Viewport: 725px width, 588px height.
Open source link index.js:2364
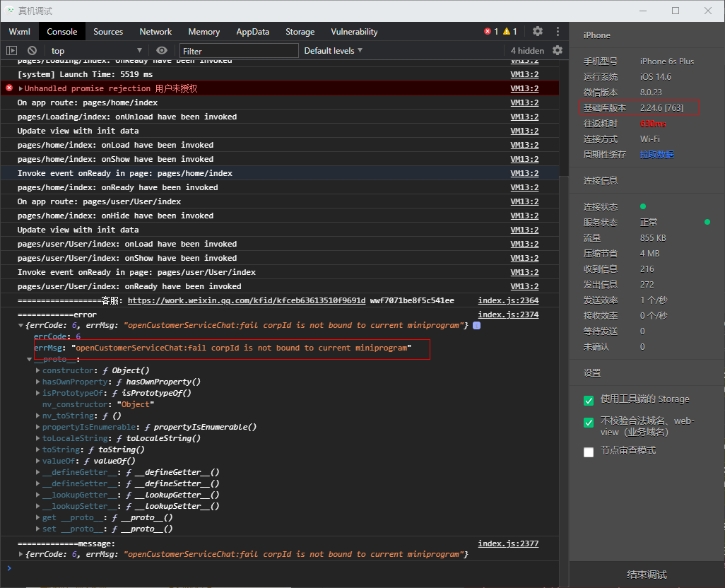tap(508, 300)
